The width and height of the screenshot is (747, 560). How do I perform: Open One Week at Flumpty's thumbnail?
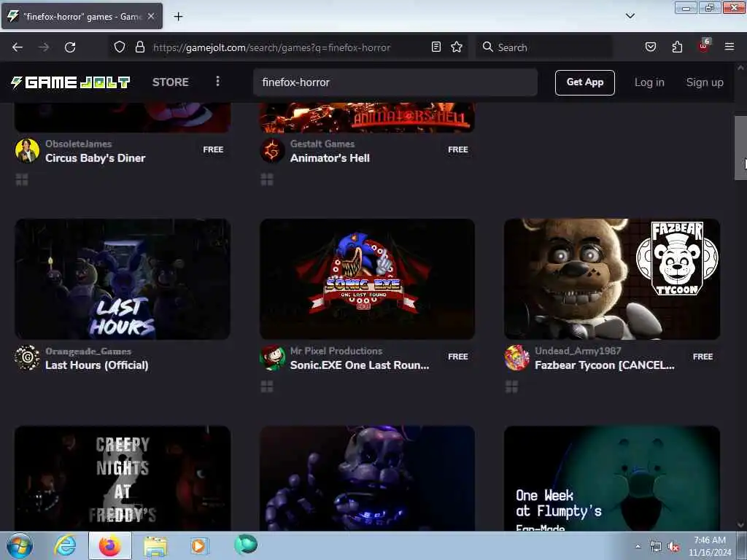(x=612, y=478)
